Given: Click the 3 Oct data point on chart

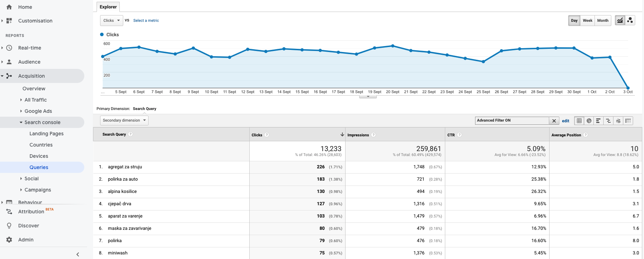Looking at the screenshot, I should [628, 88].
